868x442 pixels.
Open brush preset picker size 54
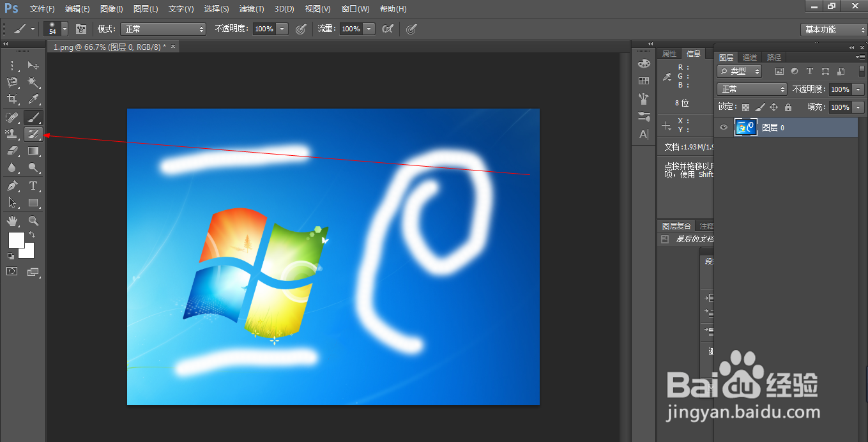56,29
